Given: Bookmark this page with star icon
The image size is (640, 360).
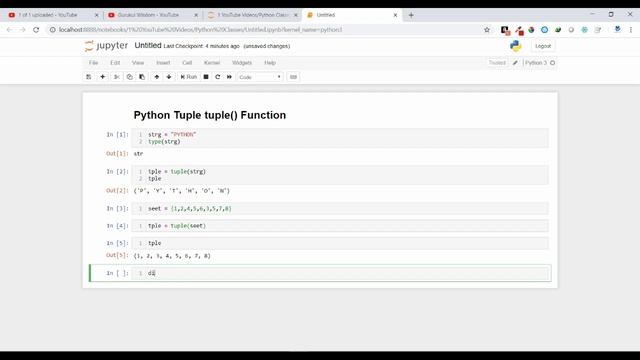Looking at the screenshot, I should click(487, 30).
